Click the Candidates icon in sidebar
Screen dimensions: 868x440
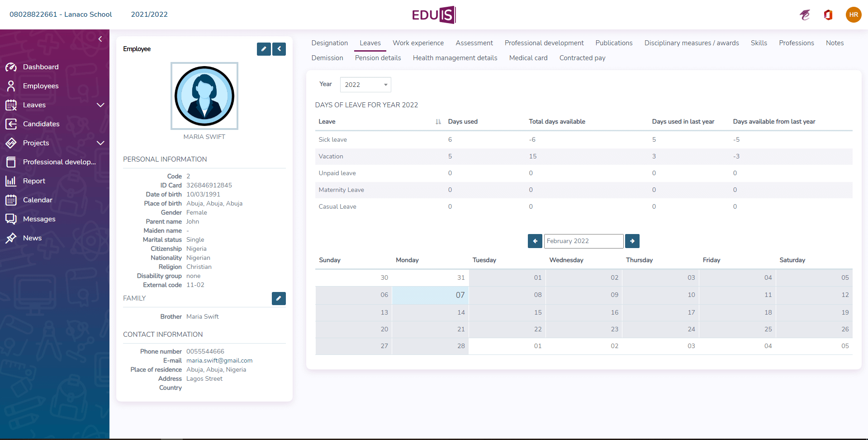pos(11,124)
